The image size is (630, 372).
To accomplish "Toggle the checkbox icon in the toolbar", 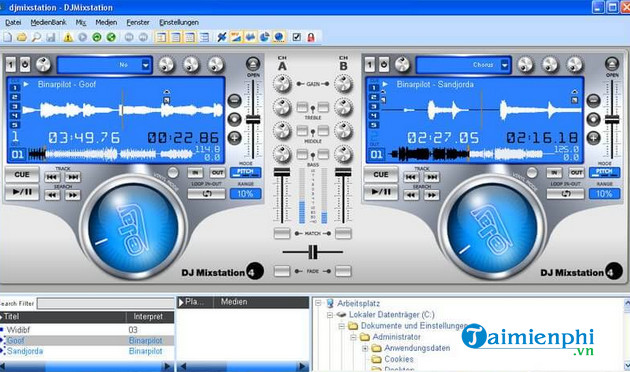I will tap(297, 37).
